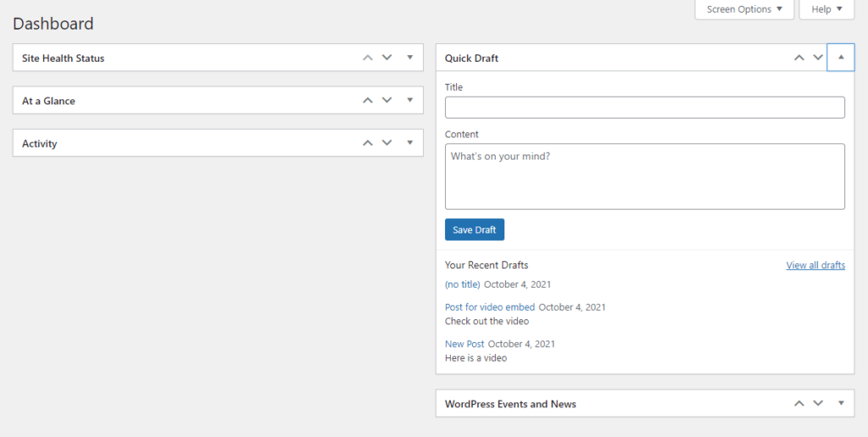
Task: Move At a Glance widget down
Action: point(387,100)
